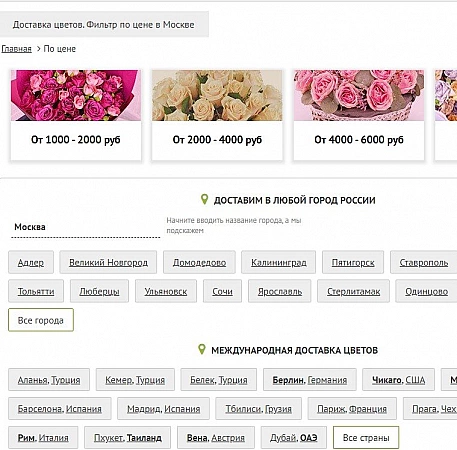457x450 pixels.
Task: Show all countries with Все страны button
Action: 366,438
